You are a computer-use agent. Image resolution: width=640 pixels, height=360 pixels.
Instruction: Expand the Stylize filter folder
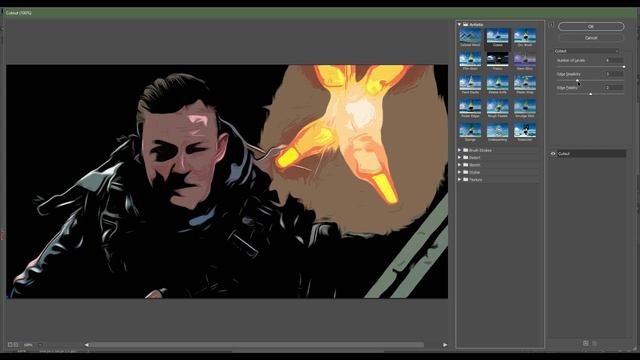pos(460,172)
